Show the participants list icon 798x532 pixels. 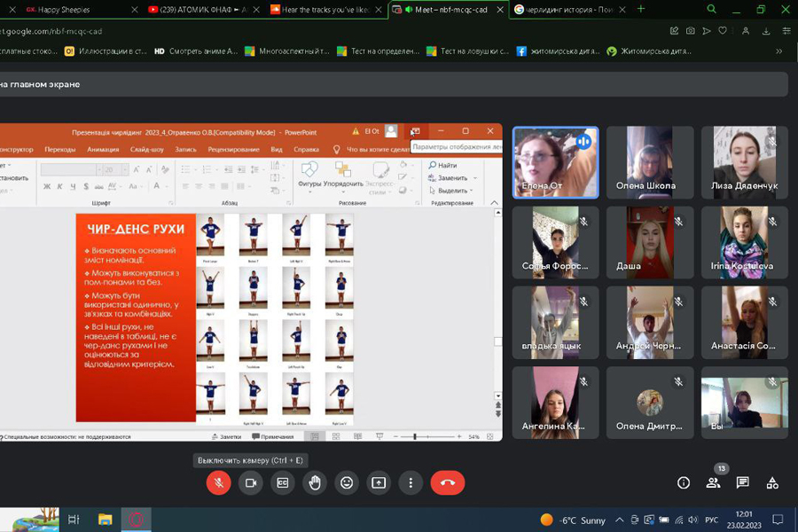[713, 482]
